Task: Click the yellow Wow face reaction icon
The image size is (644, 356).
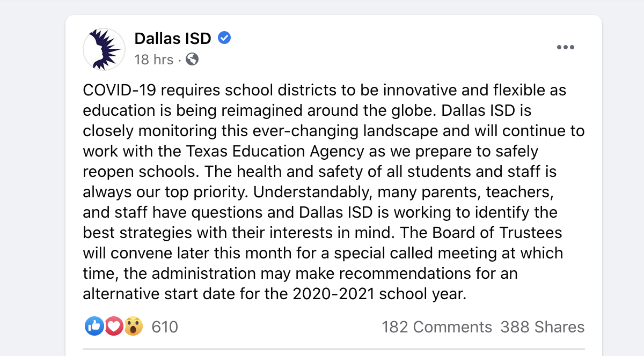Action: pyautogui.click(x=133, y=327)
